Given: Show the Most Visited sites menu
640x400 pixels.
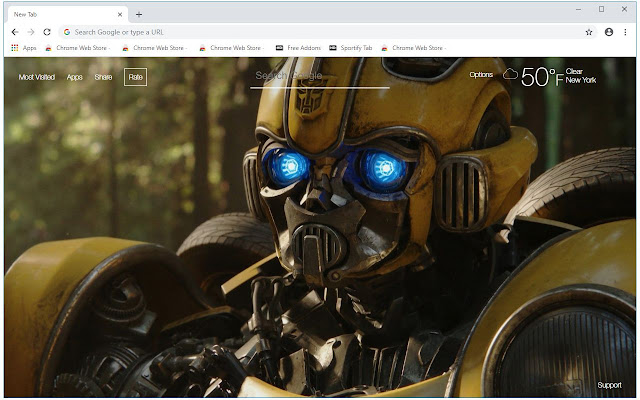Looking at the screenshot, I should click(x=37, y=77).
